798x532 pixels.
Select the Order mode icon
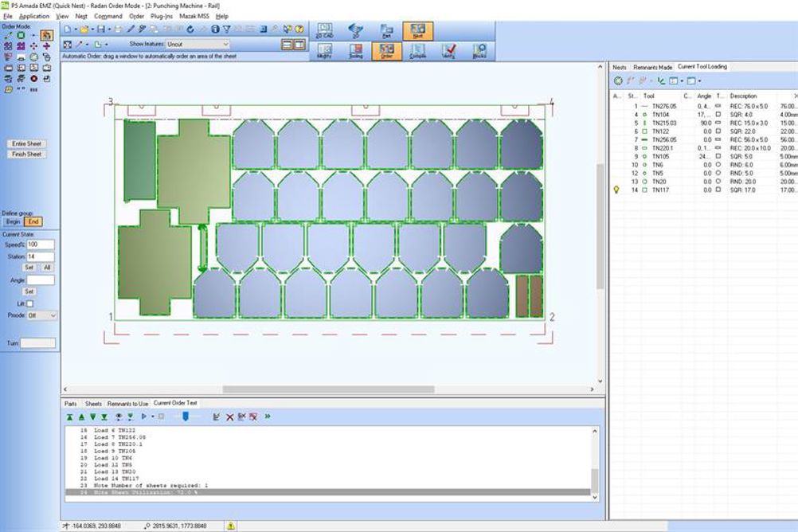387,50
